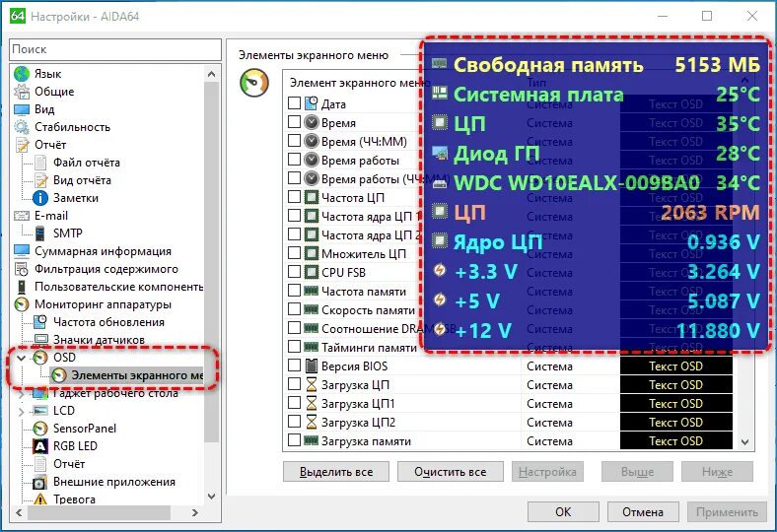Select Частота обновления clock icon
This screenshot has width=777, height=532.
40,322
